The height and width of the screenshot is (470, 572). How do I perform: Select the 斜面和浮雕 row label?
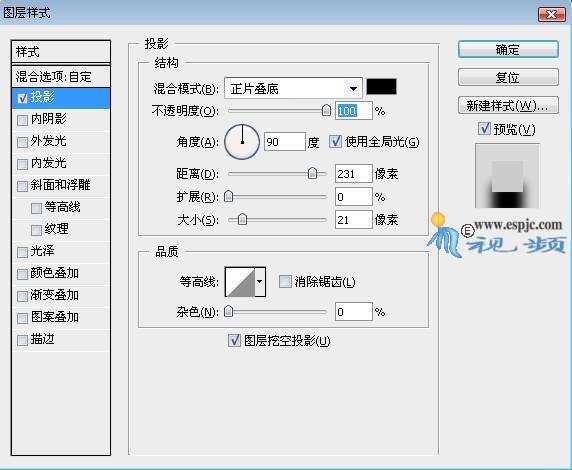(x=60, y=185)
